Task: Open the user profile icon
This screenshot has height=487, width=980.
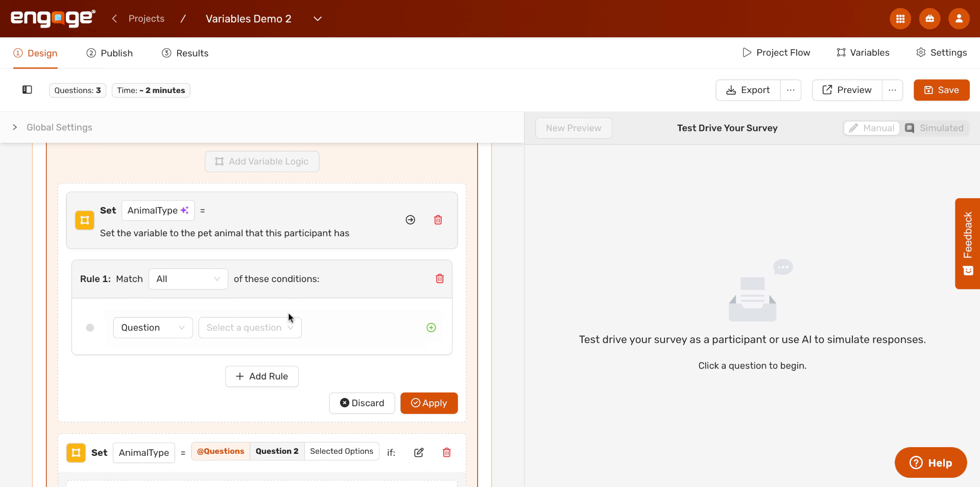Action: pyautogui.click(x=959, y=19)
